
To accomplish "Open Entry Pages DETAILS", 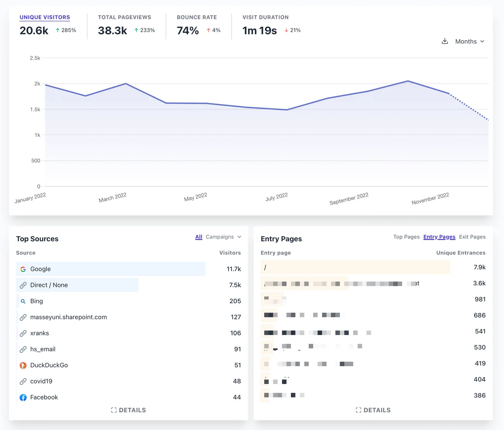I will (373, 410).
